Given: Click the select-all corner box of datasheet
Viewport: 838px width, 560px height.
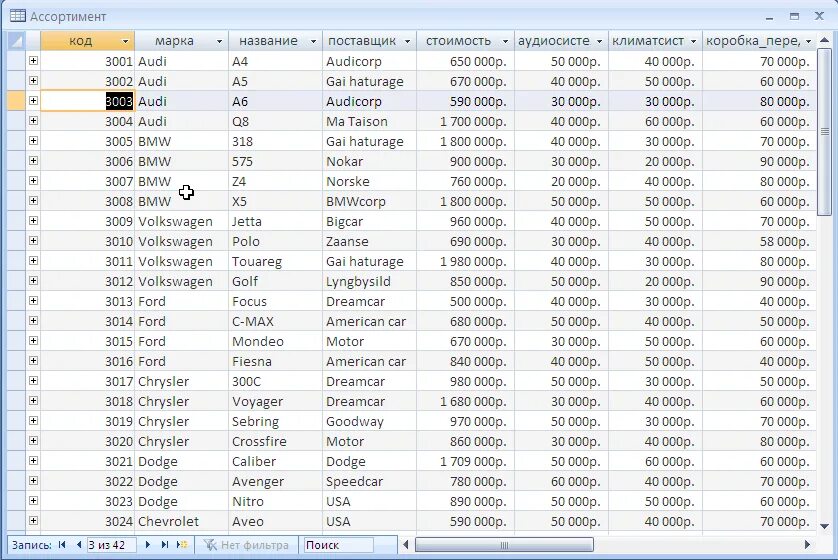Looking at the screenshot, I should (16, 41).
